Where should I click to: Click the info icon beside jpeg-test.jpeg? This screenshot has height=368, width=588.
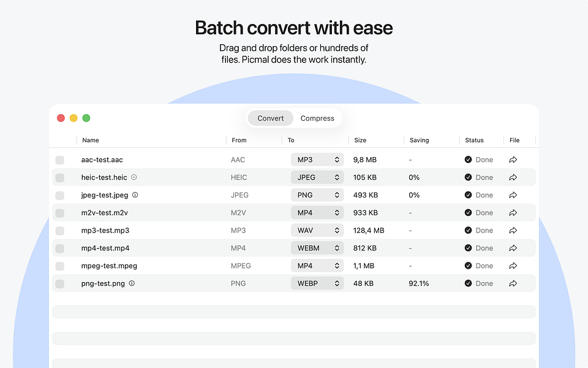coord(135,195)
